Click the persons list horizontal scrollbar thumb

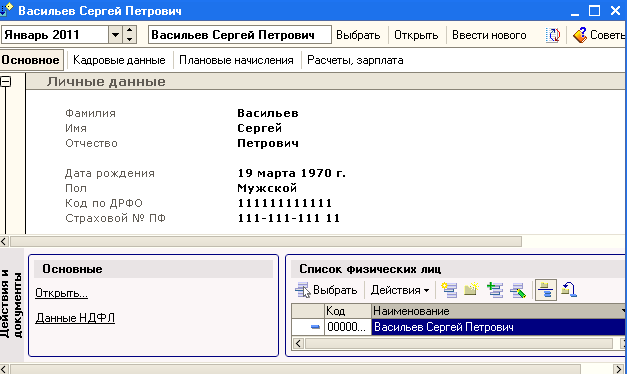click(x=459, y=344)
